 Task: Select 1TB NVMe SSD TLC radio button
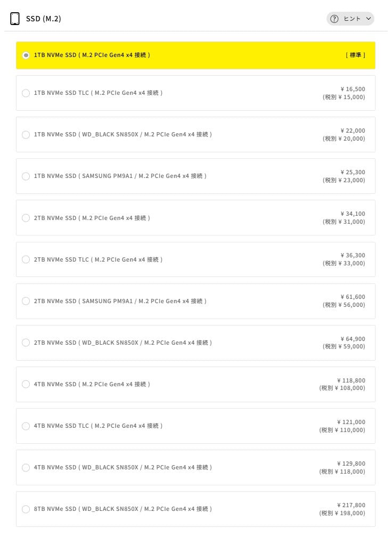(26, 93)
